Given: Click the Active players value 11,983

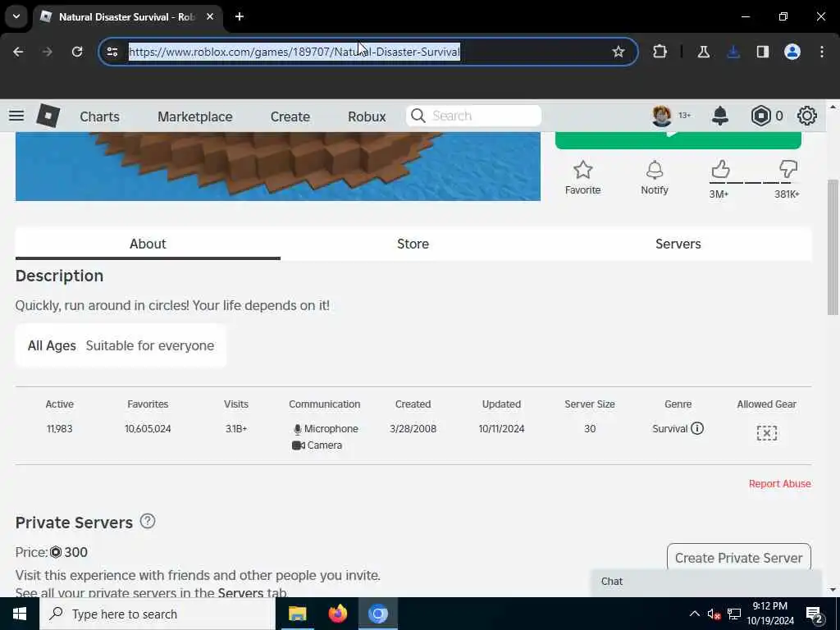Looking at the screenshot, I should (x=59, y=428).
